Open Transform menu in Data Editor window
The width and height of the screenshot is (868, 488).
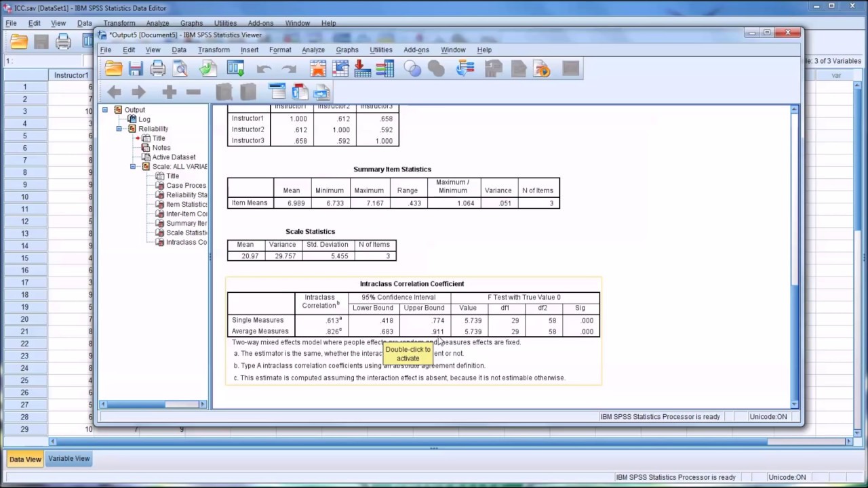pyautogui.click(x=119, y=23)
